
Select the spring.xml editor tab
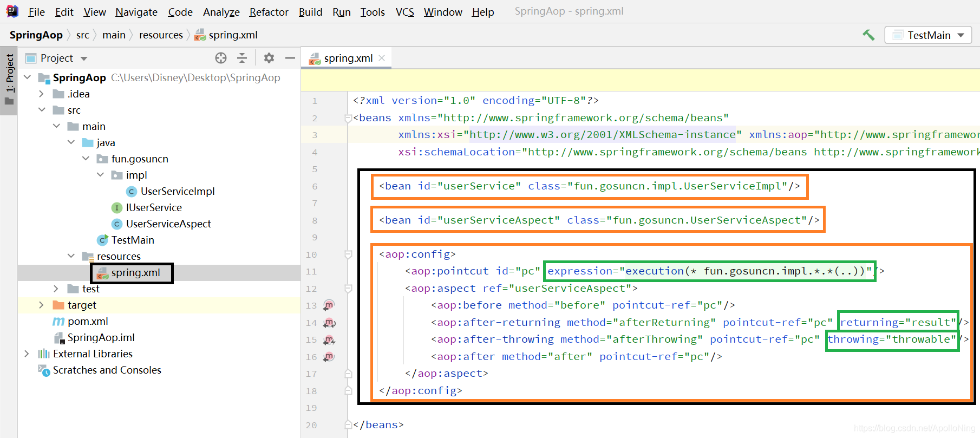click(x=347, y=58)
